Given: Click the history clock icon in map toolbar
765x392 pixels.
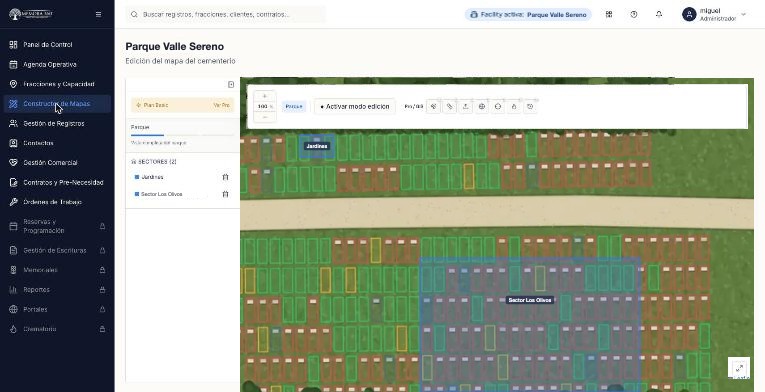Looking at the screenshot, I should point(530,106).
